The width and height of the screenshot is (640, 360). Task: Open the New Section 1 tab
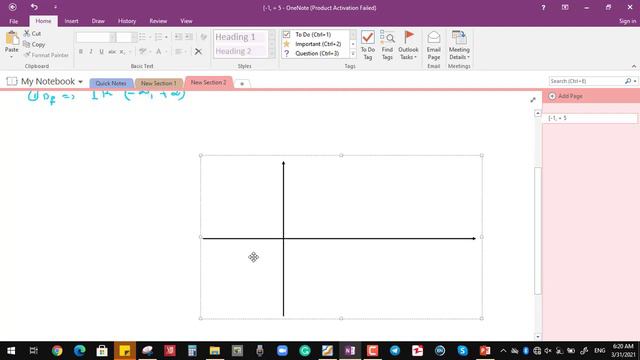pos(159,83)
